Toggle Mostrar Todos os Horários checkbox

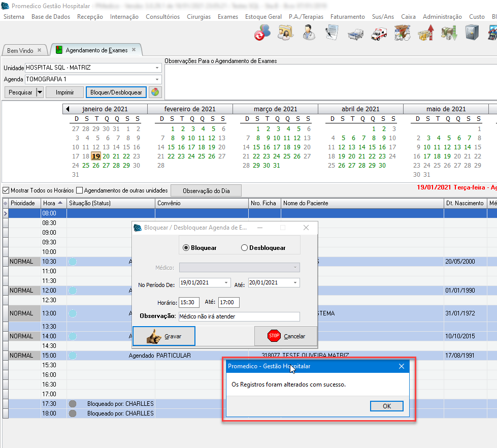pyautogui.click(x=6, y=190)
